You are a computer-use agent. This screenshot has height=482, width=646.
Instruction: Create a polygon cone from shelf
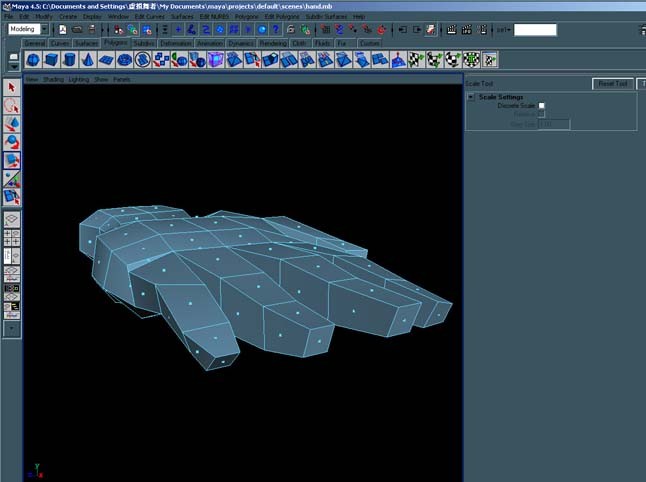click(x=87, y=60)
